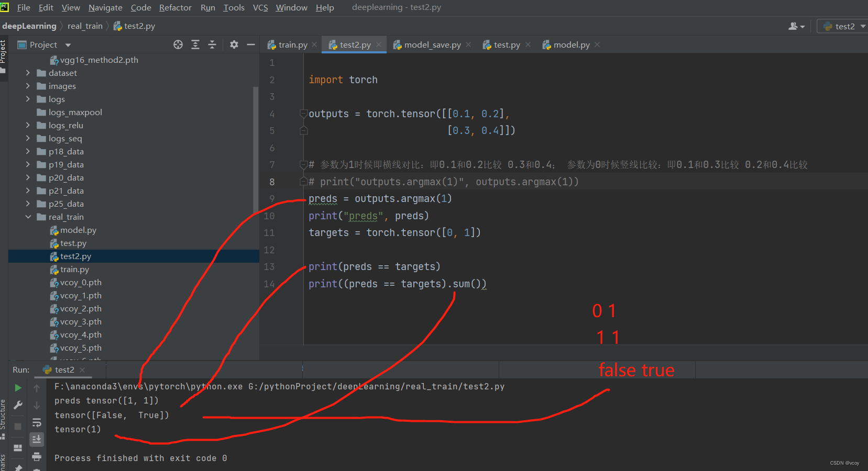Click the green Rerun test2 button

point(18,388)
